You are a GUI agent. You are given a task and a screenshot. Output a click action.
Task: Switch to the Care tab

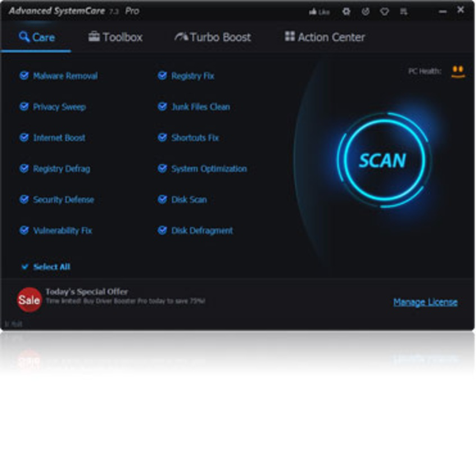[36, 37]
